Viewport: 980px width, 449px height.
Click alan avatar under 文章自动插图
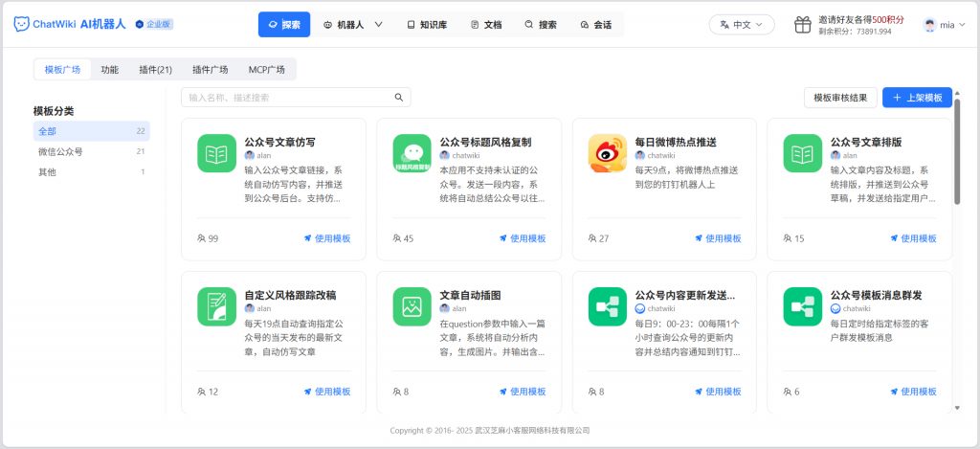[444, 308]
